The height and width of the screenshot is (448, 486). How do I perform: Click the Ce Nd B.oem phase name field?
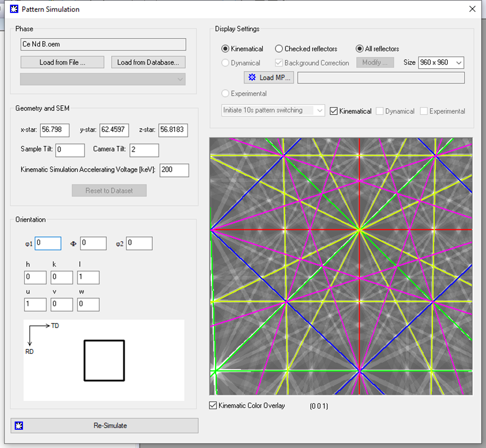103,44
